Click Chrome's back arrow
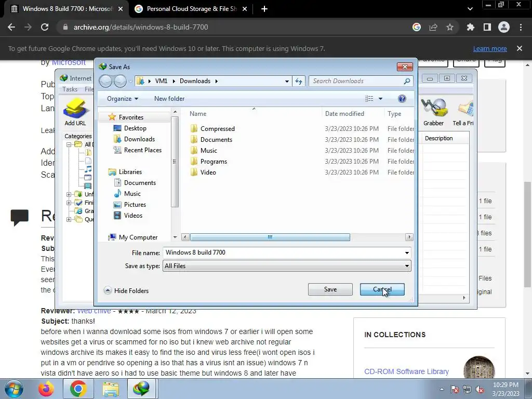The height and width of the screenshot is (399, 532). click(x=11, y=27)
